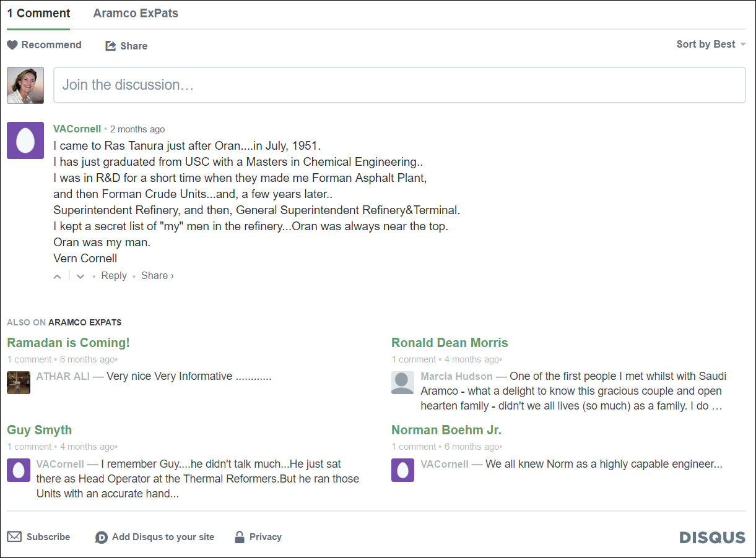Click the egg avatar in the Guy Smyth card
The height and width of the screenshot is (558, 756).
19,470
